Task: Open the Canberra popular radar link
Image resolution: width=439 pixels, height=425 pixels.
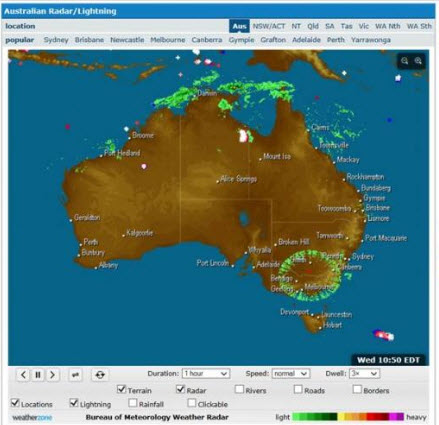Action: pyautogui.click(x=207, y=40)
